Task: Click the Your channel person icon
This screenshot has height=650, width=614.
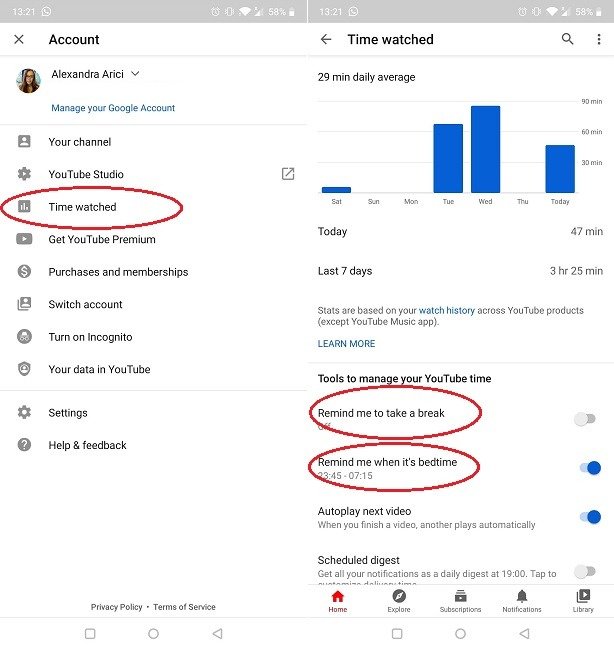Action: 24,141
